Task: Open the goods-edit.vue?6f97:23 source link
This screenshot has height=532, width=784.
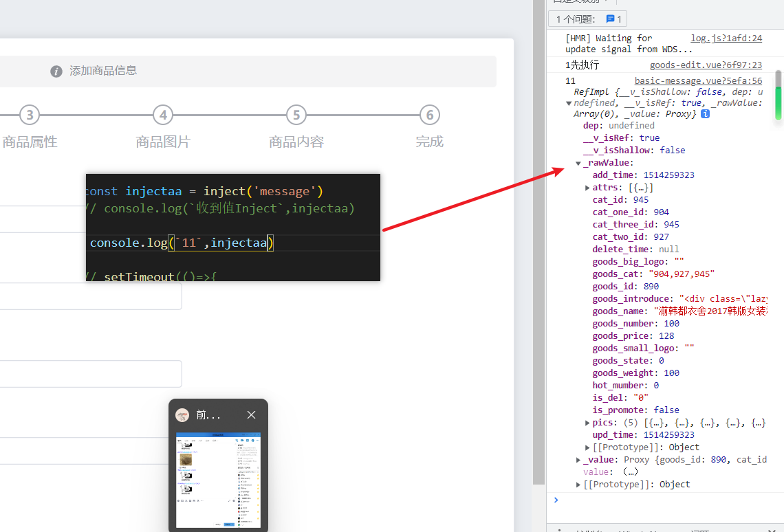Action: click(706, 65)
